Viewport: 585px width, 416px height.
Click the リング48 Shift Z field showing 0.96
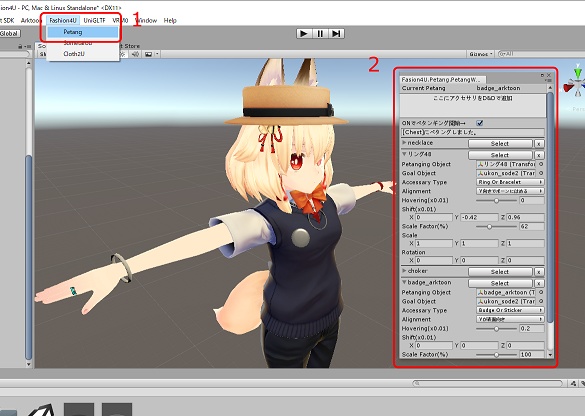coord(525,217)
